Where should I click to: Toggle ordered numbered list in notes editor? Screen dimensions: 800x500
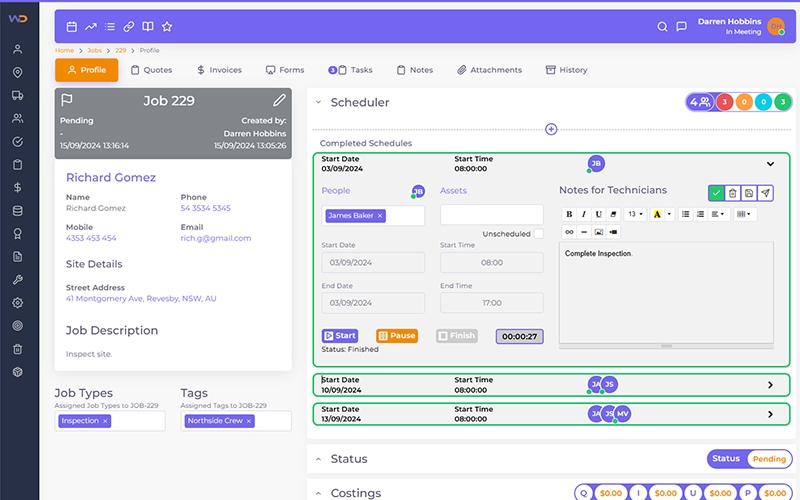(701, 214)
